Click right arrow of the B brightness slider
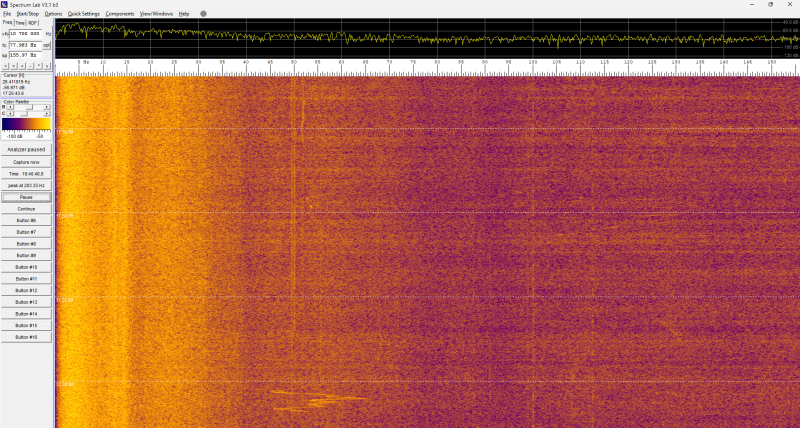 [x=47, y=107]
